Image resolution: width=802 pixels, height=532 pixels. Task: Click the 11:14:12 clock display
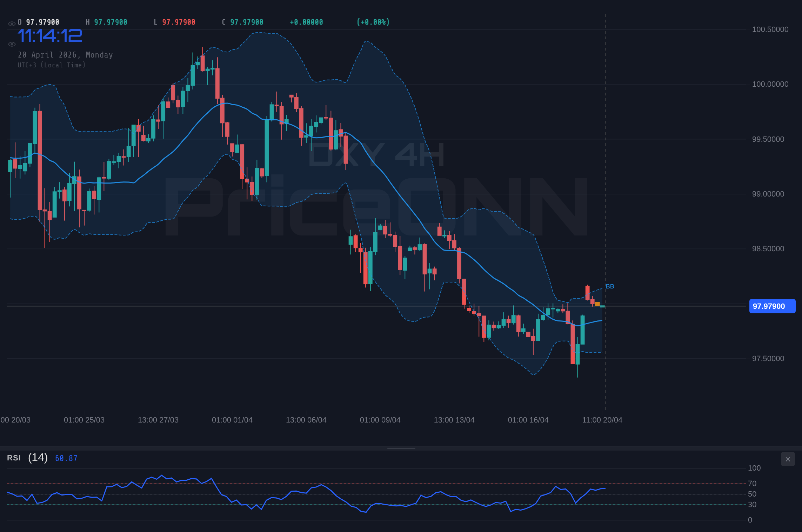click(50, 36)
